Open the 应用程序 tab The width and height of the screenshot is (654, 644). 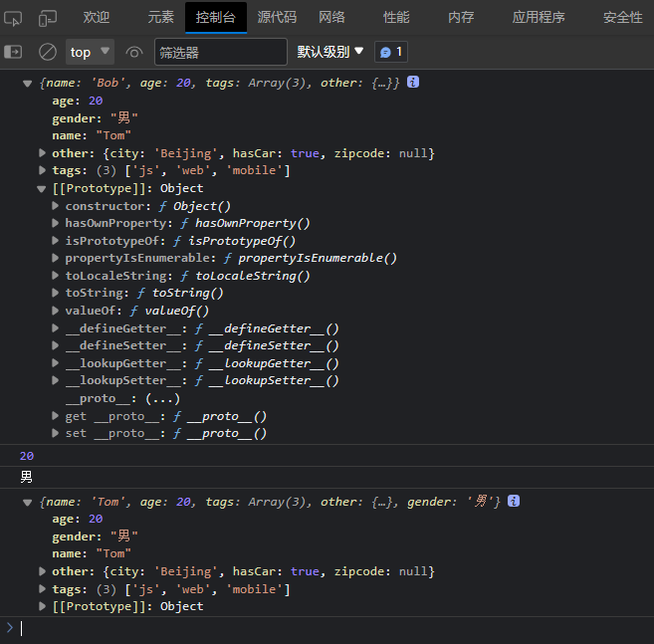(x=539, y=18)
